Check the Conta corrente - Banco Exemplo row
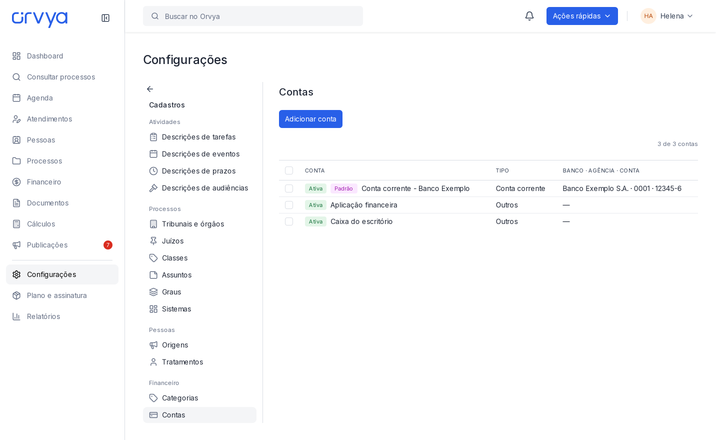Image resolution: width=720 pixels, height=440 pixels. (289, 188)
